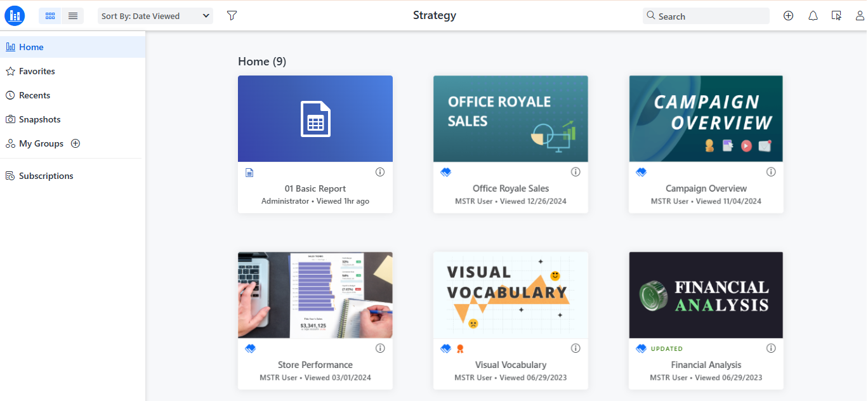Show info for Office Royale Sales
The image size is (868, 401).
[x=575, y=172]
